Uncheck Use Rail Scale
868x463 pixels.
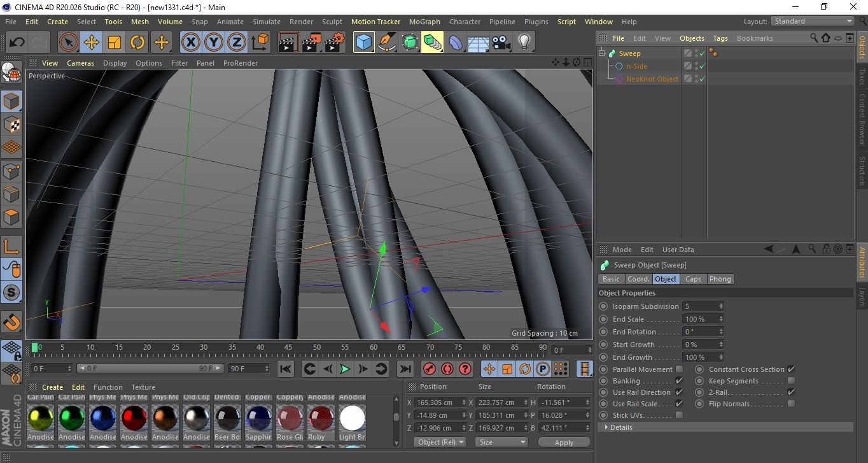click(679, 404)
